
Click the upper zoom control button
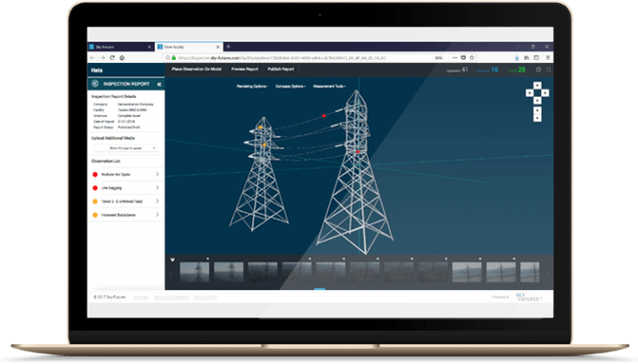537,110
